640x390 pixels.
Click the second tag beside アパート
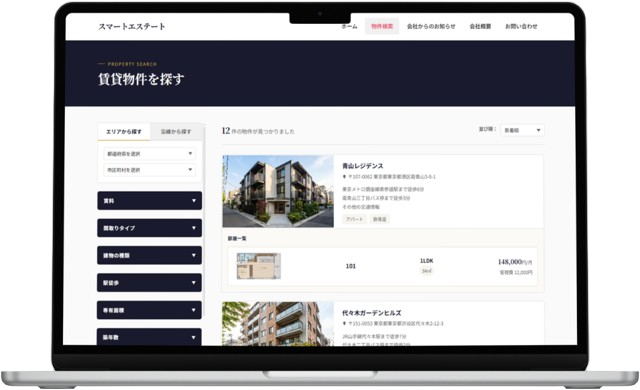[380, 219]
